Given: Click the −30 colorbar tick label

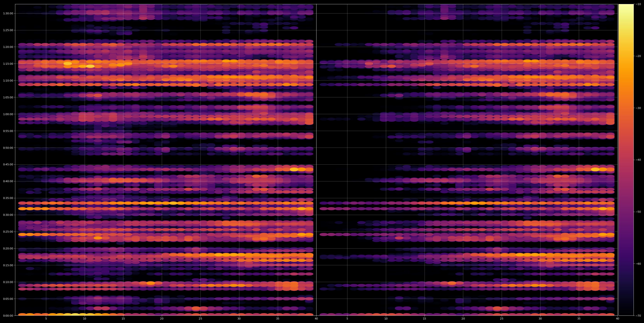Looking at the screenshot, I should 638,108.
